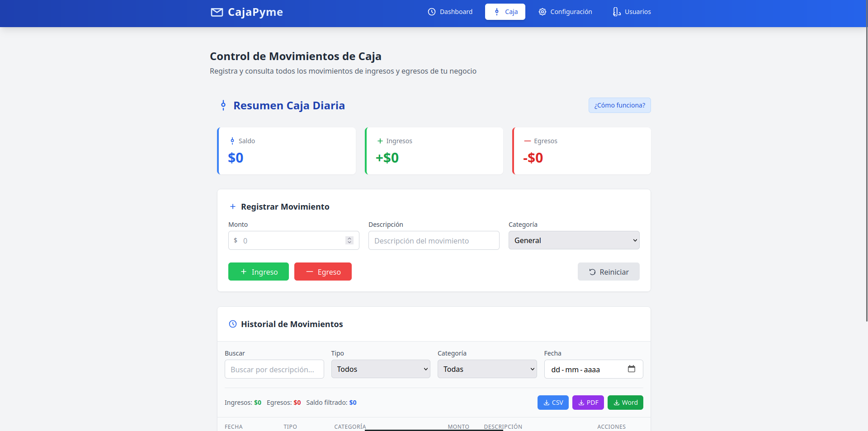Click the ACCIONES column header

click(612, 426)
